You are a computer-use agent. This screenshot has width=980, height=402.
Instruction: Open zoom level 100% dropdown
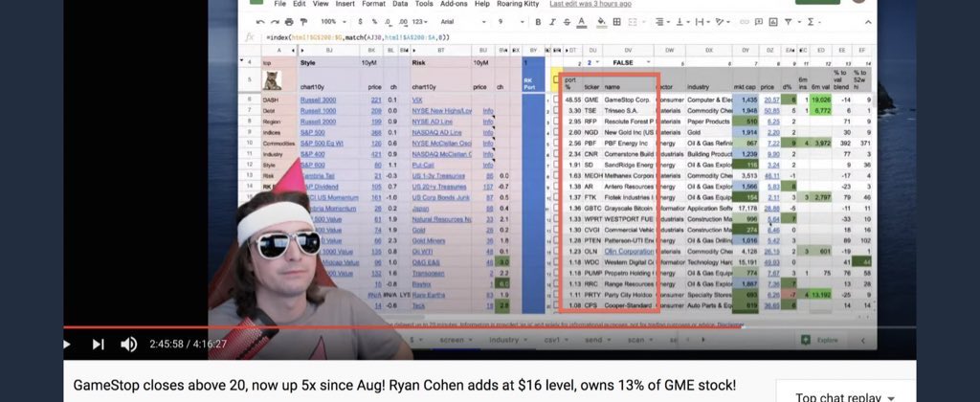click(332, 22)
